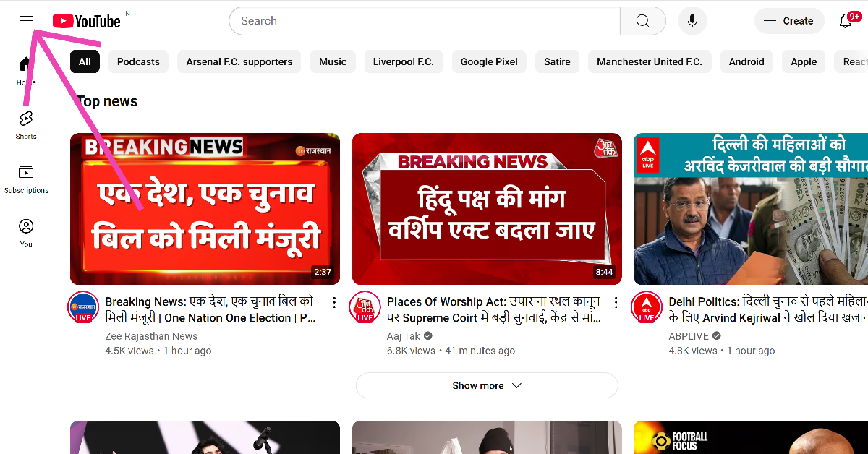Open Subscriptions in the sidebar
Screen dimensions: 868x454
pos(26,179)
